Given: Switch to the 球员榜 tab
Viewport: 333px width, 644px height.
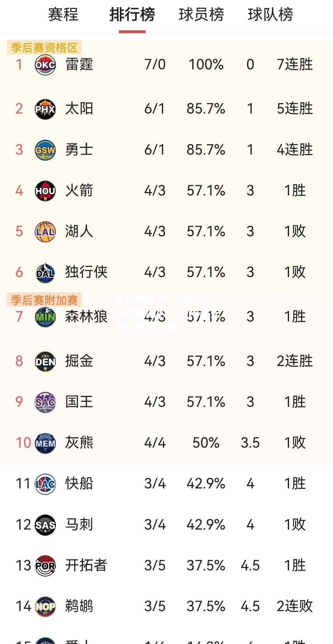Looking at the screenshot, I should [x=201, y=15].
